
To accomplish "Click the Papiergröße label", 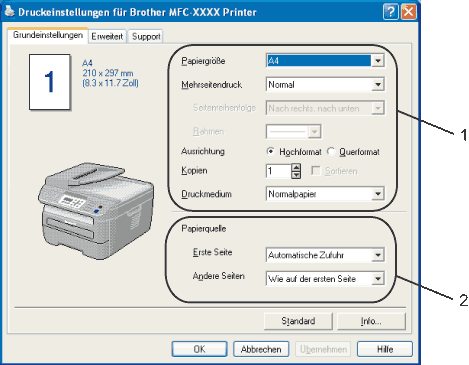I will click(x=203, y=61).
